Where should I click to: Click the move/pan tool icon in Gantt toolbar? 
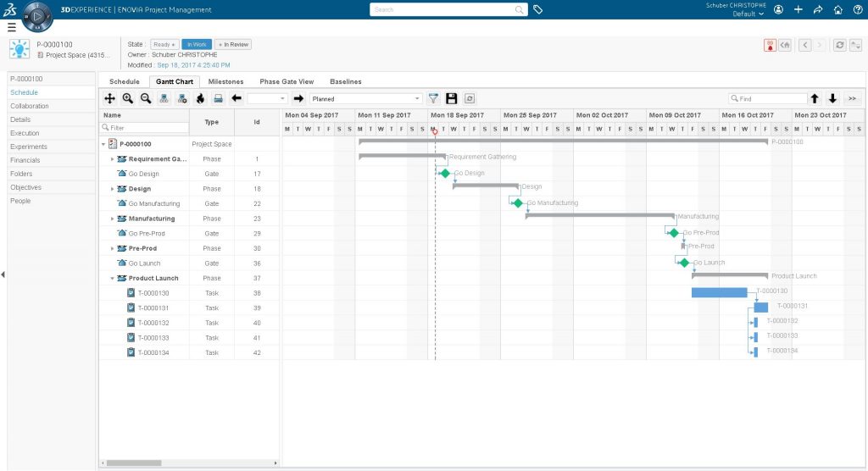pos(109,98)
